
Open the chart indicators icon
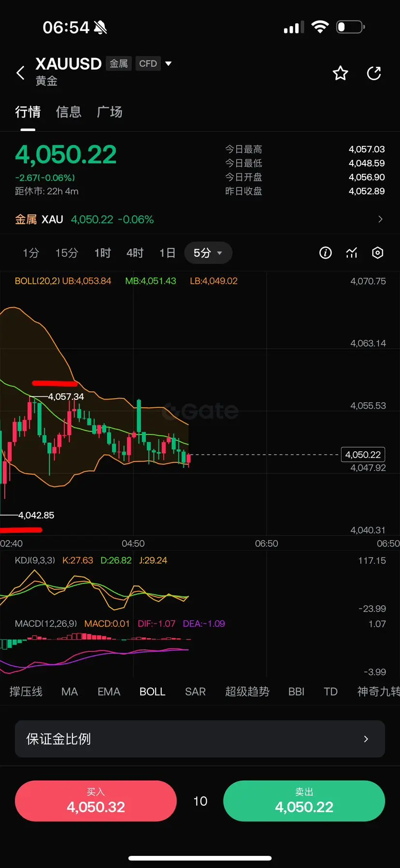[x=352, y=253]
